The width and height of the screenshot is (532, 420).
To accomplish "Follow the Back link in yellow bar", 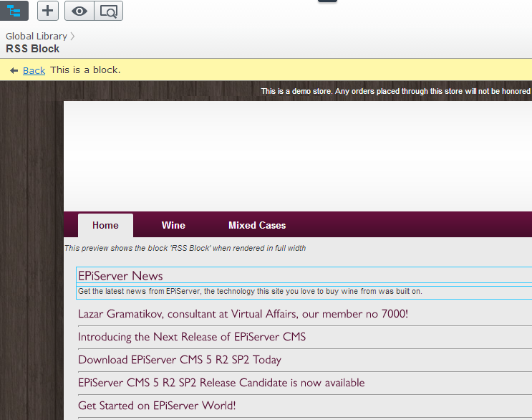I will [x=34, y=70].
